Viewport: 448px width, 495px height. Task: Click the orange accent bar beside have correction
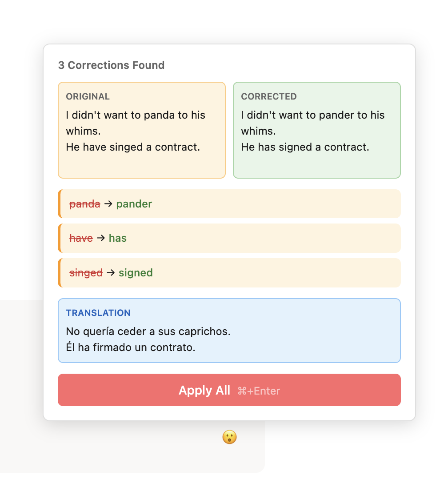60,238
